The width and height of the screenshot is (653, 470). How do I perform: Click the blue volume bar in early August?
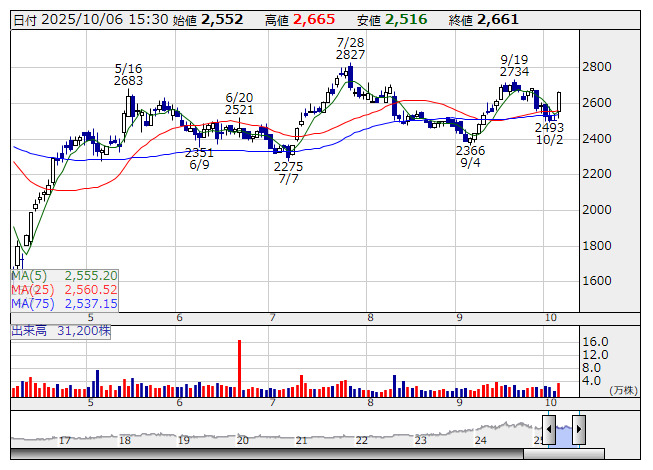394,385
